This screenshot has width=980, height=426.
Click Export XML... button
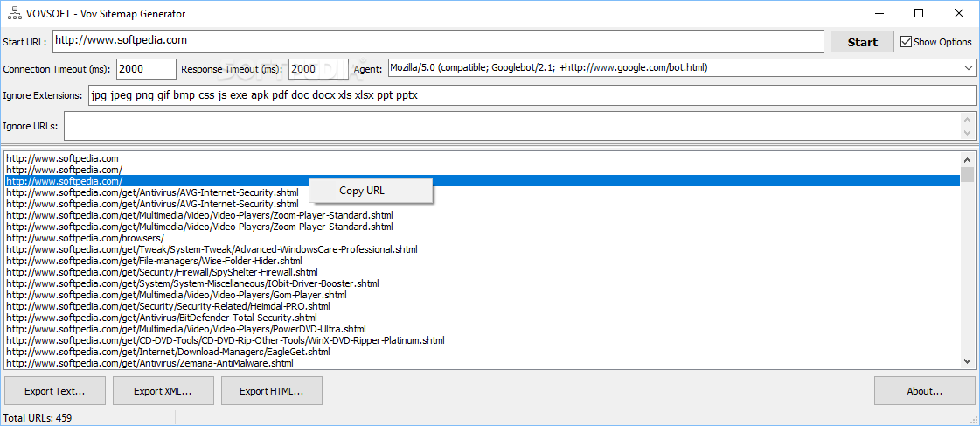pyautogui.click(x=163, y=391)
